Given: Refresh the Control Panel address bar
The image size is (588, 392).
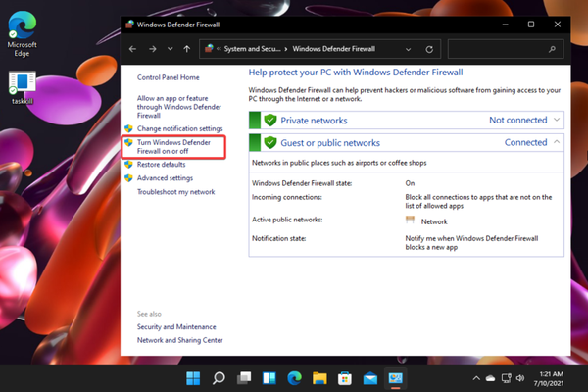Looking at the screenshot, I should (429, 48).
